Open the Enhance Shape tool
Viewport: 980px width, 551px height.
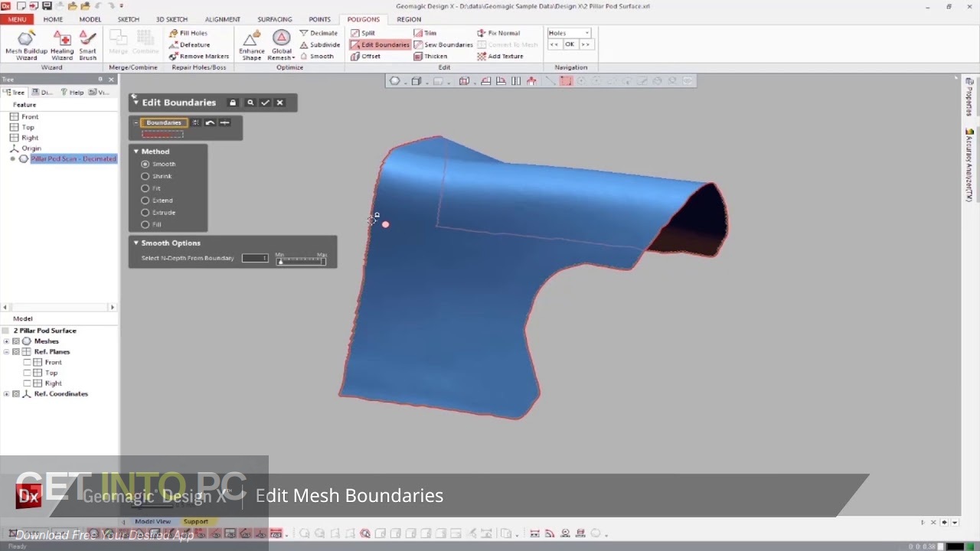(x=251, y=45)
